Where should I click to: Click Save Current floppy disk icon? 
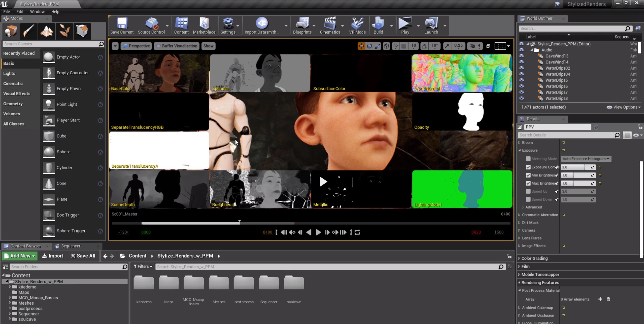click(x=122, y=23)
